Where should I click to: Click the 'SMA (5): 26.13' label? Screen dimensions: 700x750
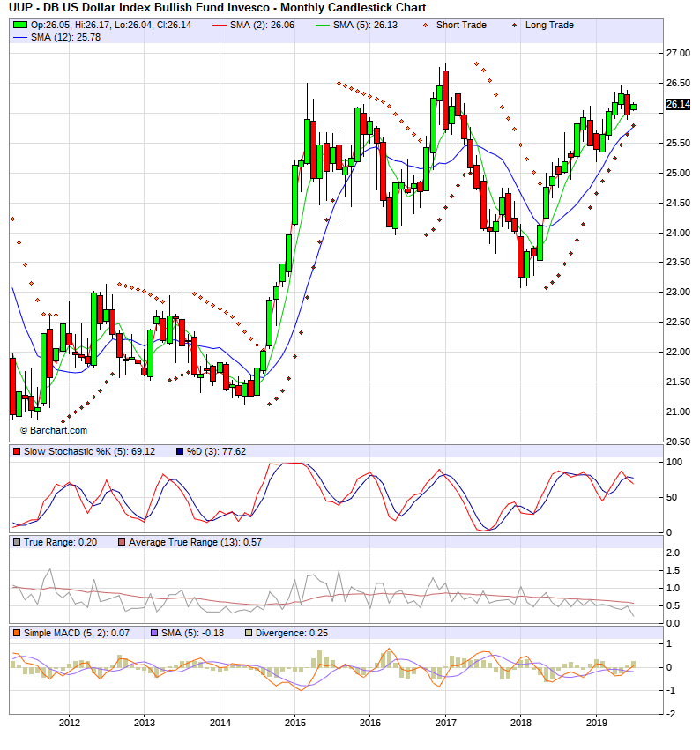click(x=366, y=26)
